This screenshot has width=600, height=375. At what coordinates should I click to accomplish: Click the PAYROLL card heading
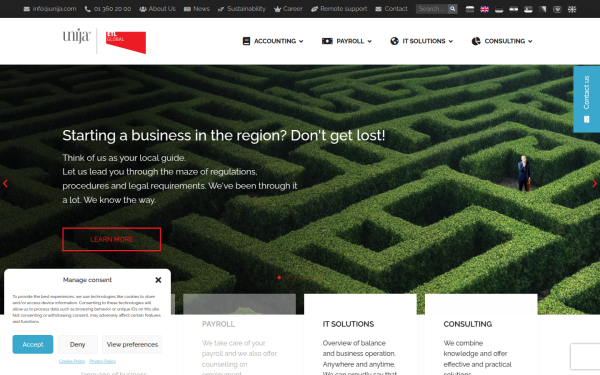(218, 324)
